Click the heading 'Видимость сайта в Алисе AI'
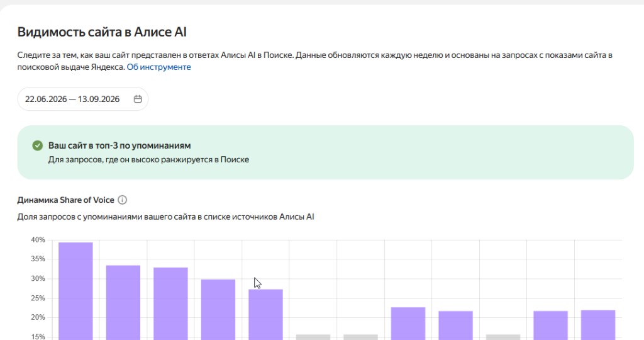Viewport: 644px width, 340px height. [x=102, y=32]
